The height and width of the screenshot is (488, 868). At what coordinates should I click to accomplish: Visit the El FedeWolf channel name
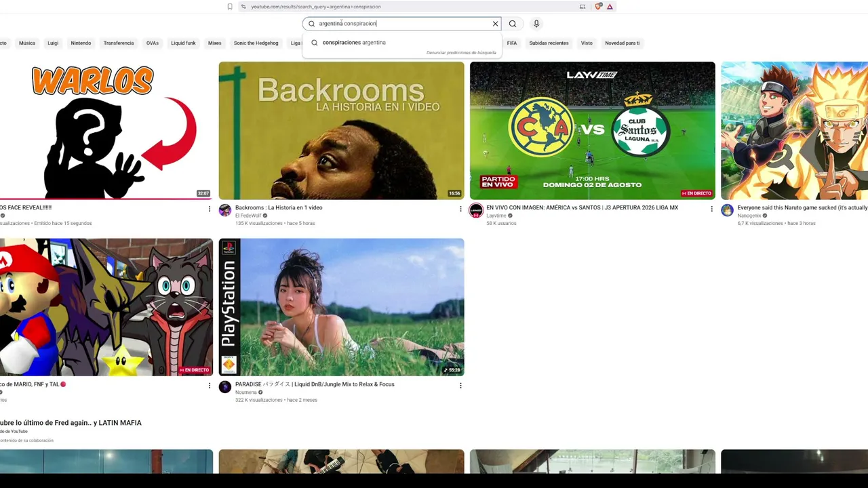click(x=248, y=216)
